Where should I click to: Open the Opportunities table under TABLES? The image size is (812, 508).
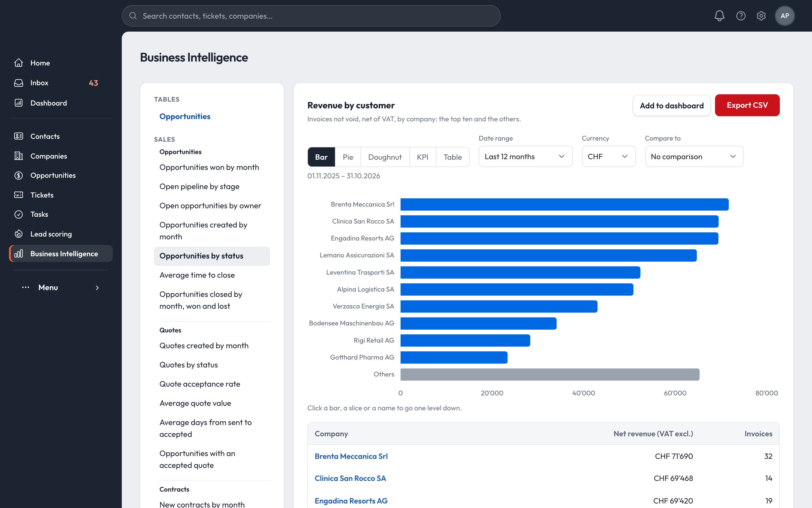(x=185, y=116)
